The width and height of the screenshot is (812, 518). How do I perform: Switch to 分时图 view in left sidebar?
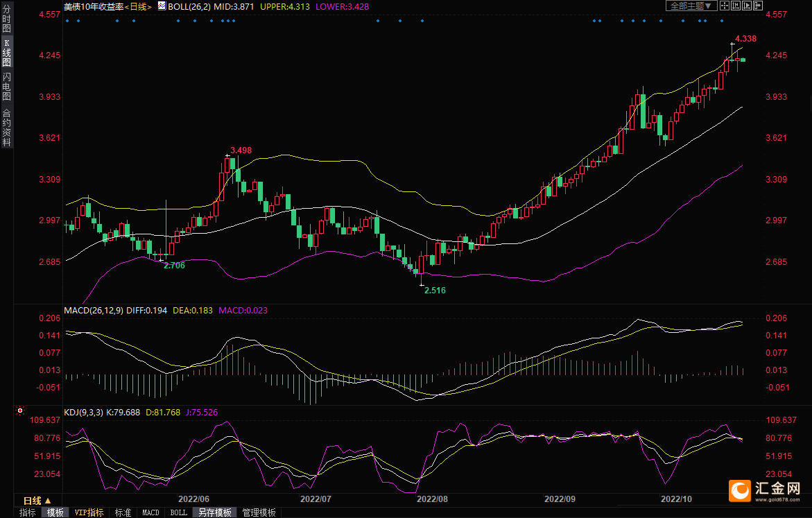click(x=6, y=24)
